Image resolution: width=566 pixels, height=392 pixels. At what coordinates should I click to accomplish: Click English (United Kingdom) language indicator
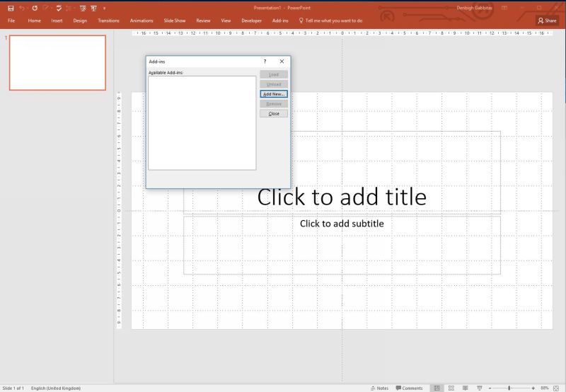[x=56, y=388]
